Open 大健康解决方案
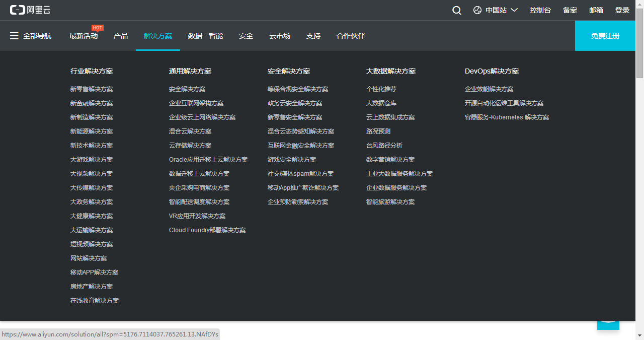644x340 pixels. tap(92, 216)
